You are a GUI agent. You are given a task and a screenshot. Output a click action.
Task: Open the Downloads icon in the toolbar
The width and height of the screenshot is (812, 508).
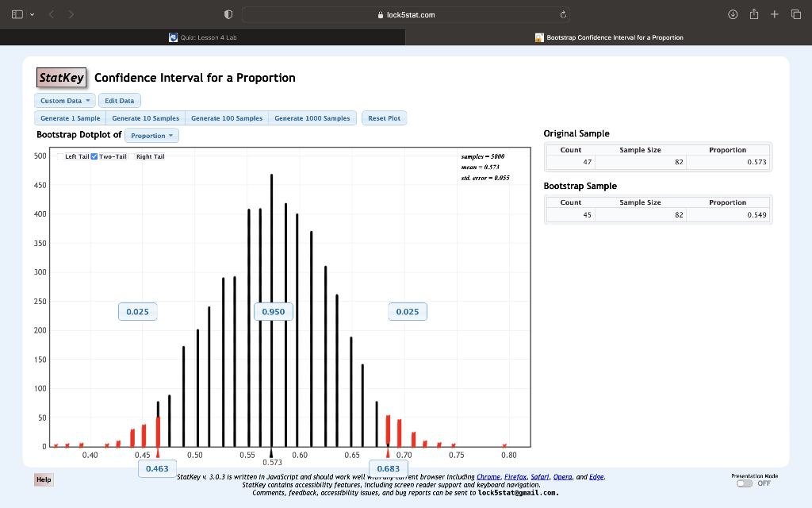point(733,13)
